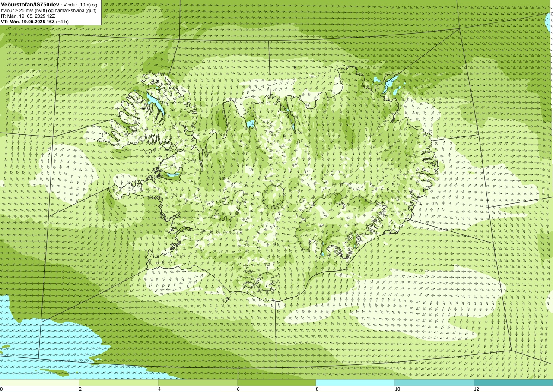553x392 pixels.
Task: Click the '2' scale label
Action: tap(80, 389)
